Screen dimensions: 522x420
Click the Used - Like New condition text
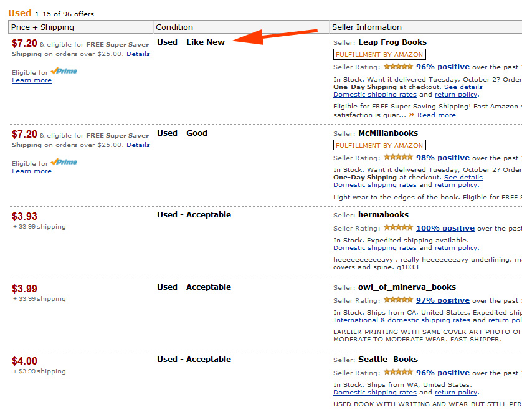pos(191,42)
